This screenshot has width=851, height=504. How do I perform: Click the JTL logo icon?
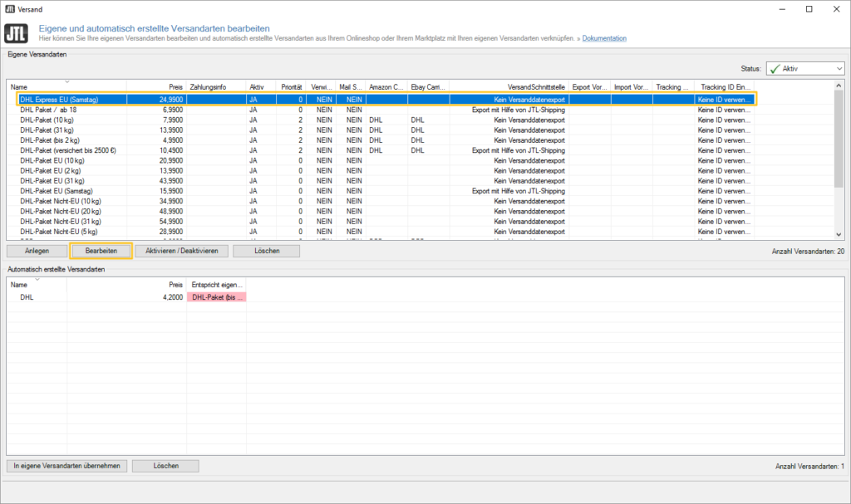(x=17, y=33)
